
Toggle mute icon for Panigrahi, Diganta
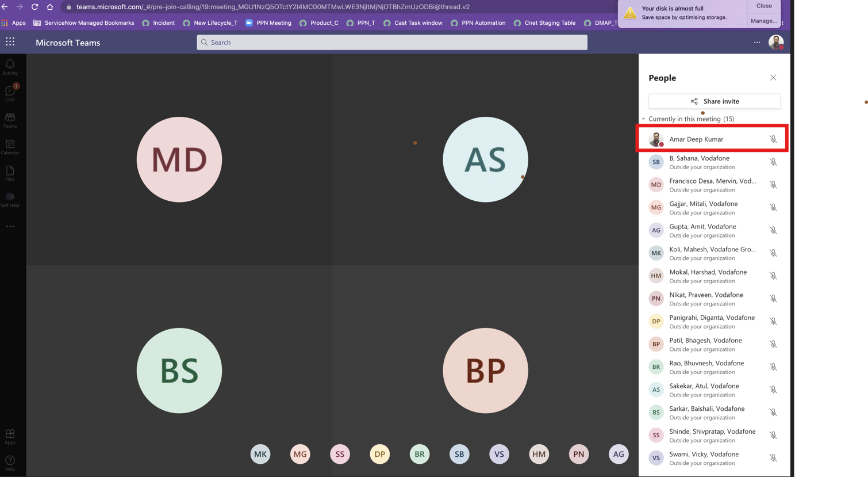(773, 322)
